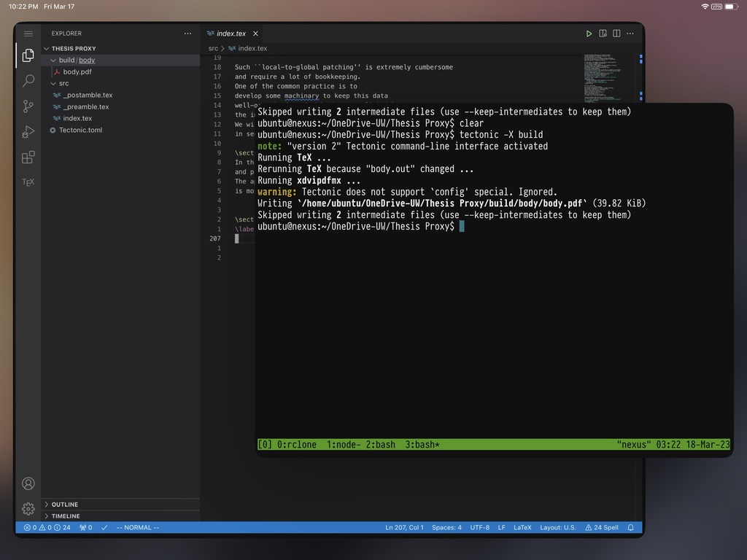This screenshot has height=560, width=747.
Task: Toggle the hamburger menu icon
Action: point(28,34)
